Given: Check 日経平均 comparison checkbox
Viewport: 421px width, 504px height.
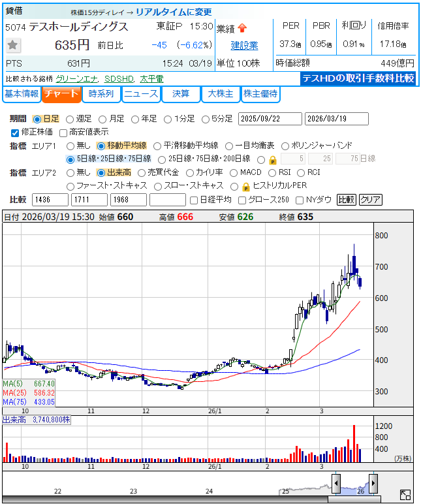Looking at the screenshot, I should (x=193, y=200).
